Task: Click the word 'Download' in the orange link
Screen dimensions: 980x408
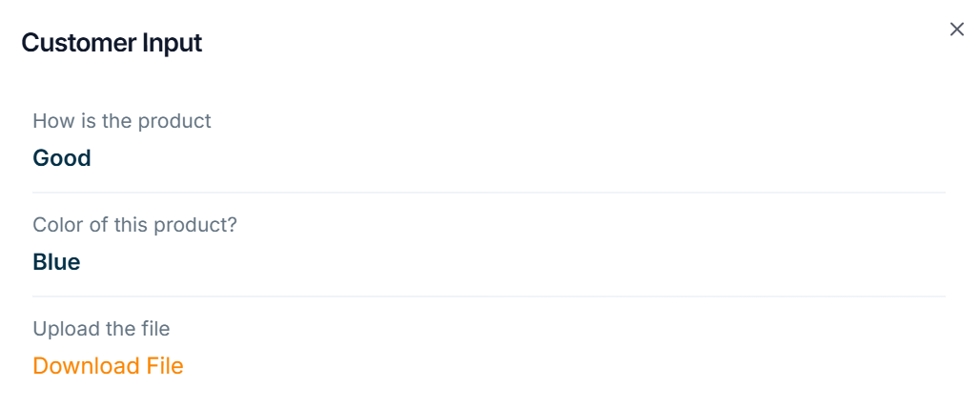Action: 86,366
